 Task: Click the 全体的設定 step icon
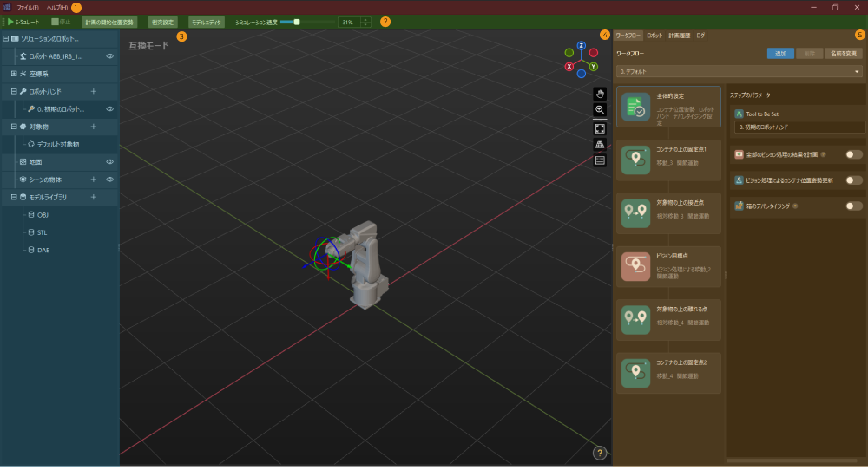click(x=635, y=108)
